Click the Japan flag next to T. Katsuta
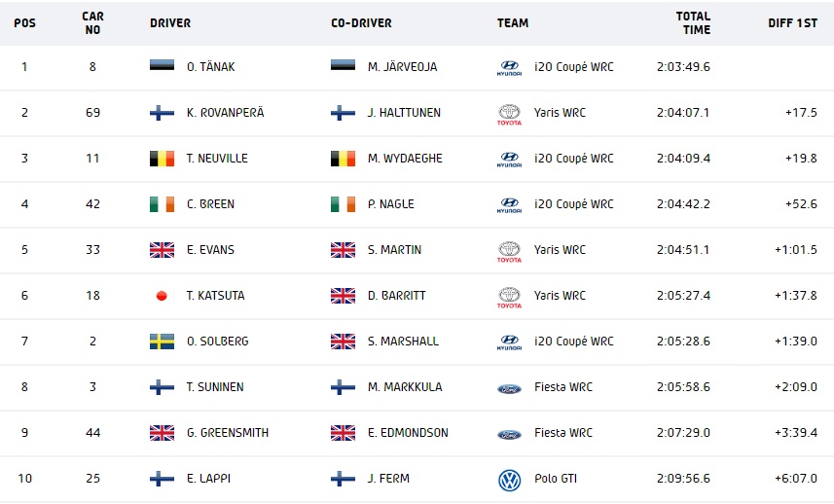The image size is (834, 504). [162, 296]
